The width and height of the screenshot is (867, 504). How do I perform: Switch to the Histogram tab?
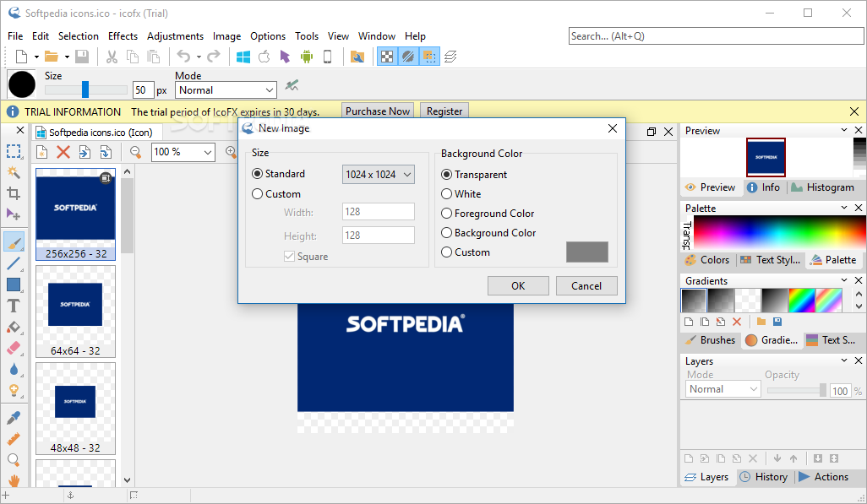point(823,187)
